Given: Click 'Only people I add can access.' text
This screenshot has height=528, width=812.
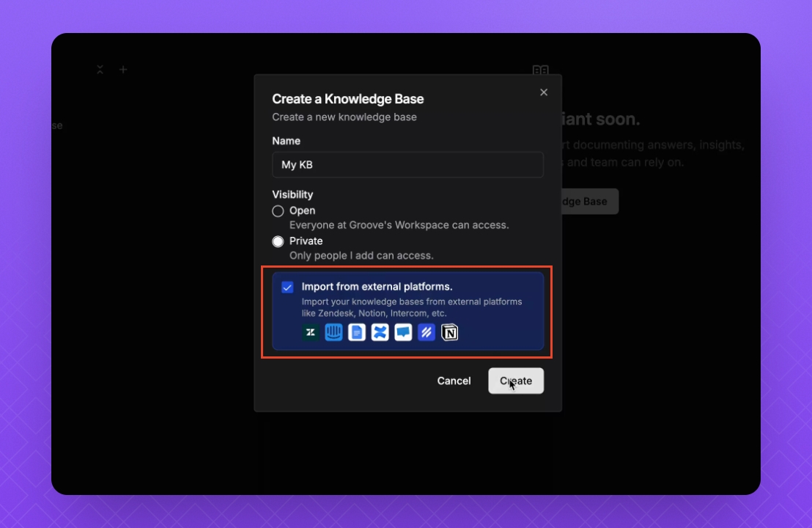Looking at the screenshot, I should point(361,255).
